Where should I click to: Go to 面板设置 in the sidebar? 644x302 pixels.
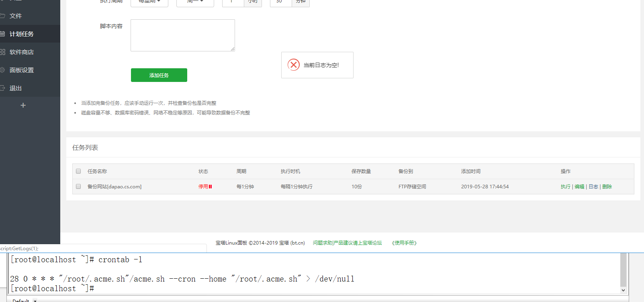(x=30, y=70)
